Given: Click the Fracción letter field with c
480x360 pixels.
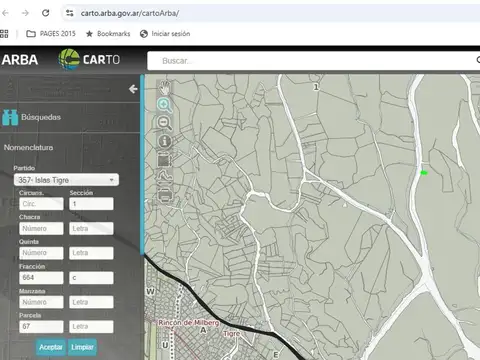Looking at the screenshot, I should coord(91,278).
